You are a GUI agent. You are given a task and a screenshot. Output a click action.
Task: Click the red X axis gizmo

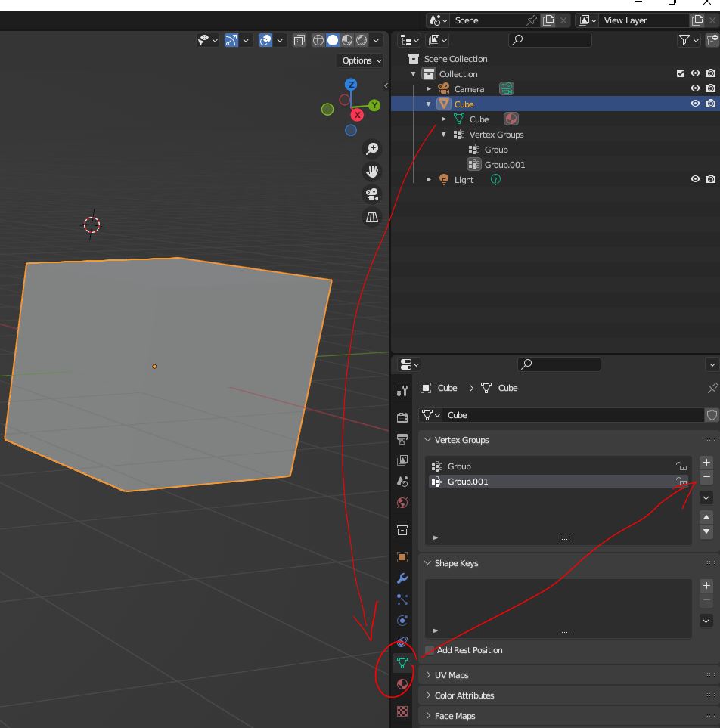[357, 115]
